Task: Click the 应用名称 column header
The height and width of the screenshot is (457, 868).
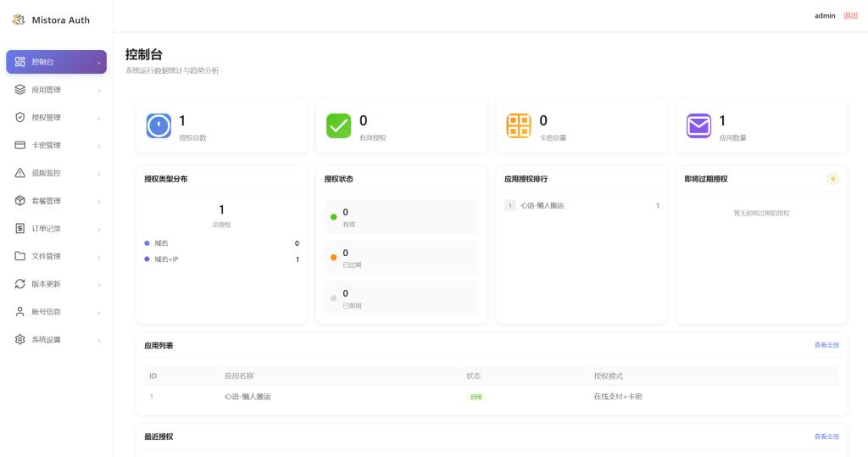Action: 238,376
